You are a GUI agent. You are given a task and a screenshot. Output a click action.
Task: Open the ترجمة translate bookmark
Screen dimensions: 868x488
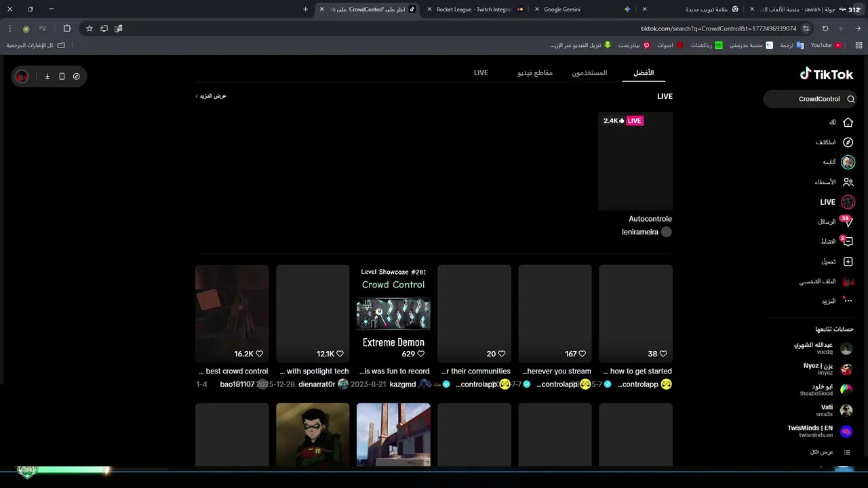point(791,45)
